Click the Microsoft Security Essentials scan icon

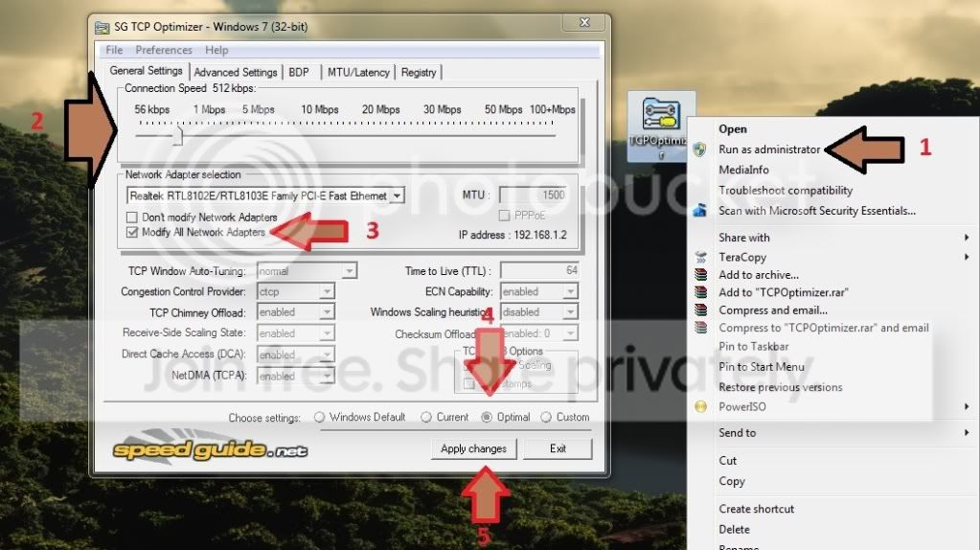coord(700,211)
